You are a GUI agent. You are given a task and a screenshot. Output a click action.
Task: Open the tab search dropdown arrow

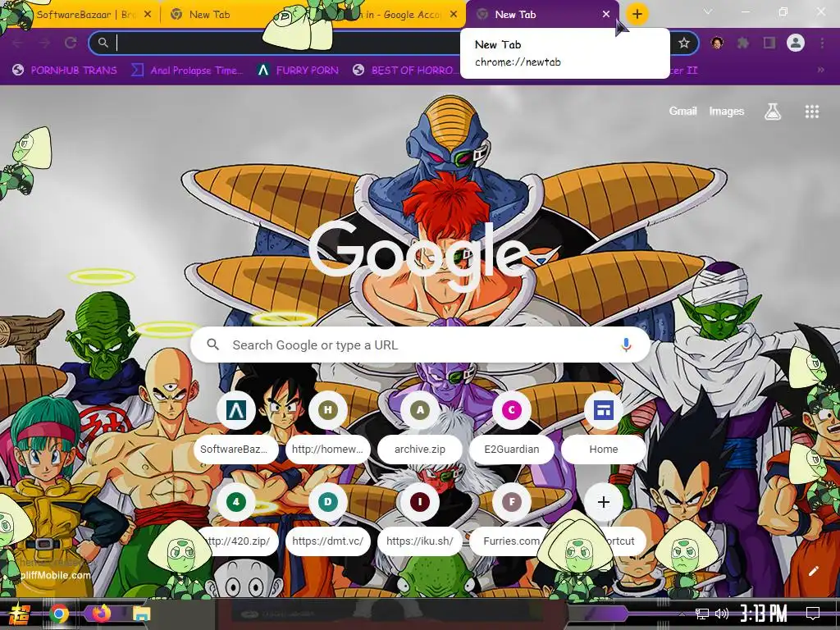pyautogui.click(x=708, y=11)
